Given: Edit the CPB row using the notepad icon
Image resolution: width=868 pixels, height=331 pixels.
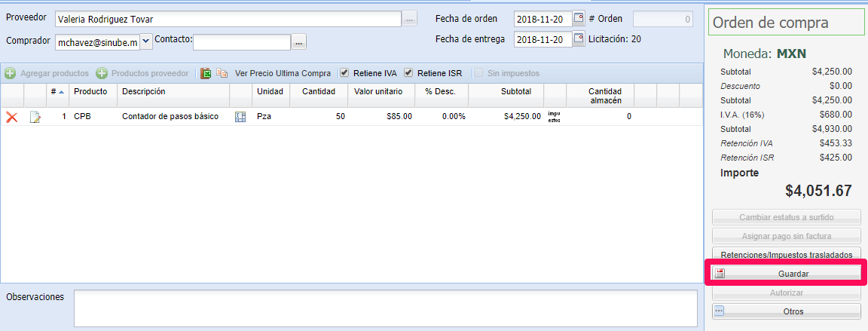Looking at the screenshot, I should coord(35,117).
